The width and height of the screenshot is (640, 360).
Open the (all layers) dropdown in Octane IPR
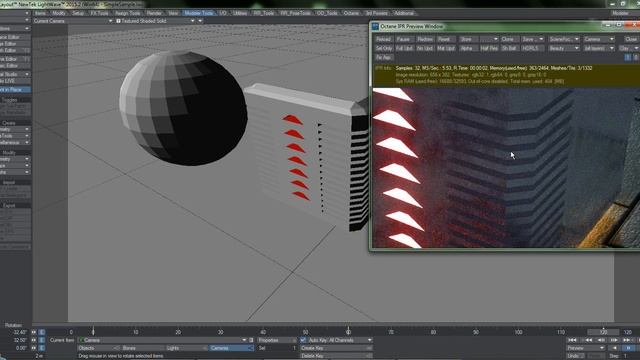click(x=599, y=48)
